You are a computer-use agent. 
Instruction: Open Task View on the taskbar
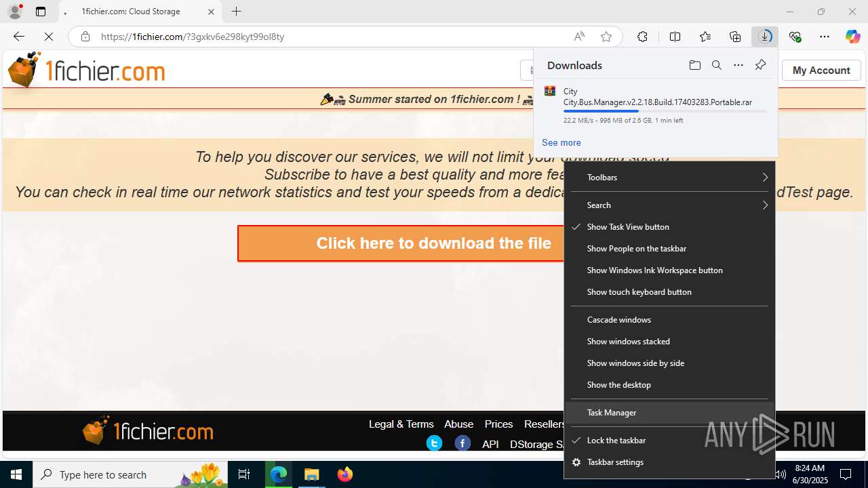(244, 474)
